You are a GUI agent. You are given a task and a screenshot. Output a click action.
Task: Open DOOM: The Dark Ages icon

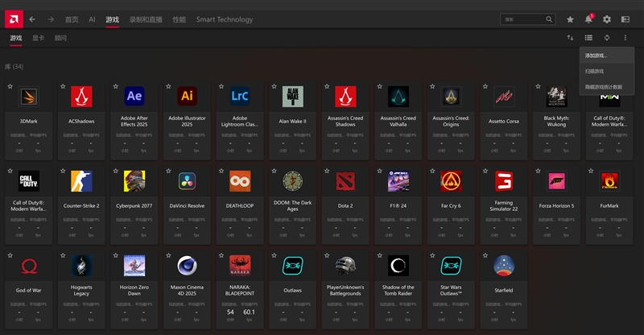click(x=292, y=181)
